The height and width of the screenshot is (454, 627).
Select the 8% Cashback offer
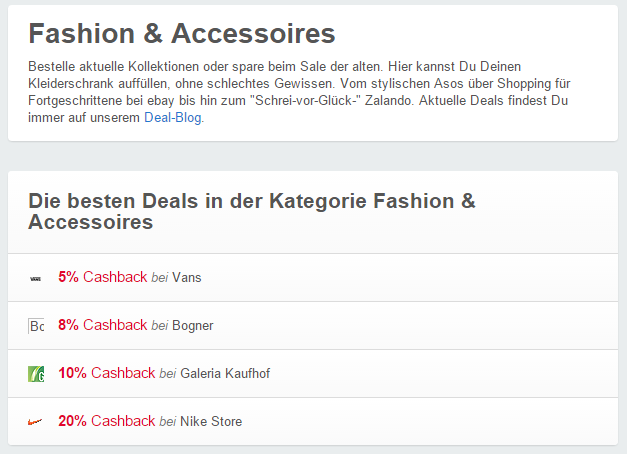click(102, 325)
